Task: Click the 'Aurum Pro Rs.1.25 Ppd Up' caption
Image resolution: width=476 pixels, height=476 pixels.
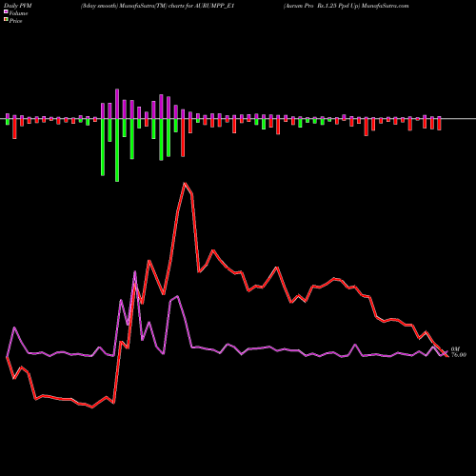Action: click(x=322, y=6)
